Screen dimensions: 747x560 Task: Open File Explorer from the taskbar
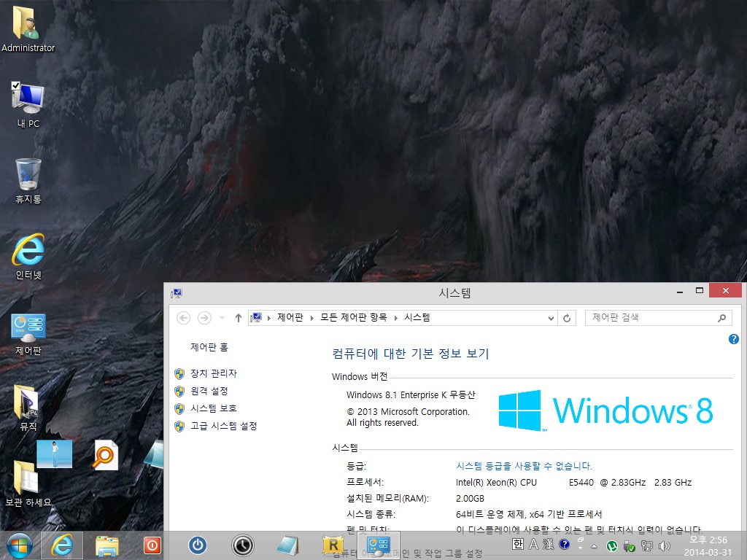[x=107, y=545]
